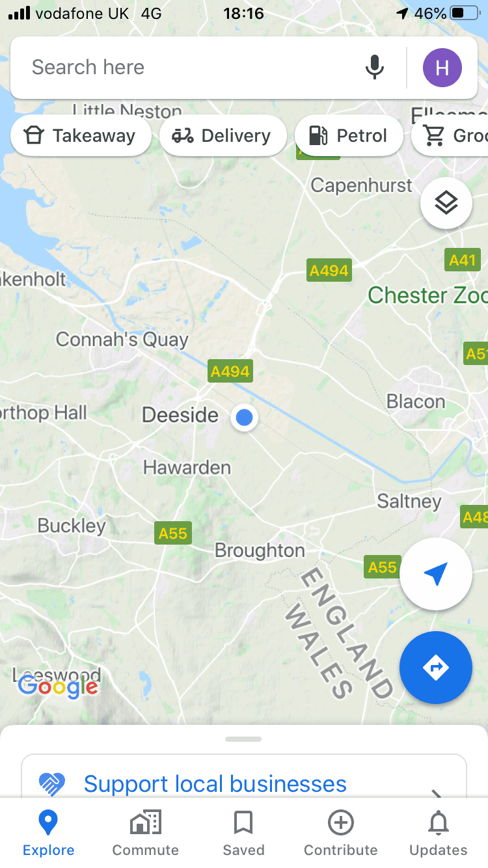
Task: Select the Explore tab
Action: 48,833
